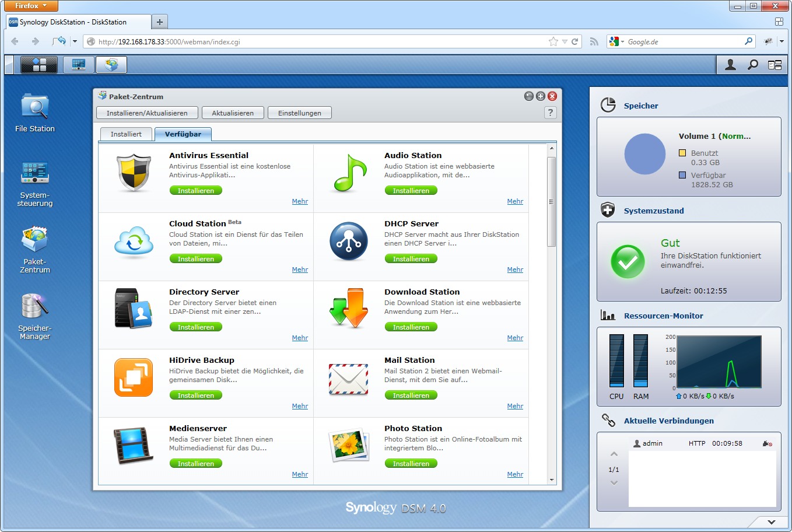Install Download Station
Image resolution: width=792 pixels, height=532 pixels.
click(x=411, y=327)
